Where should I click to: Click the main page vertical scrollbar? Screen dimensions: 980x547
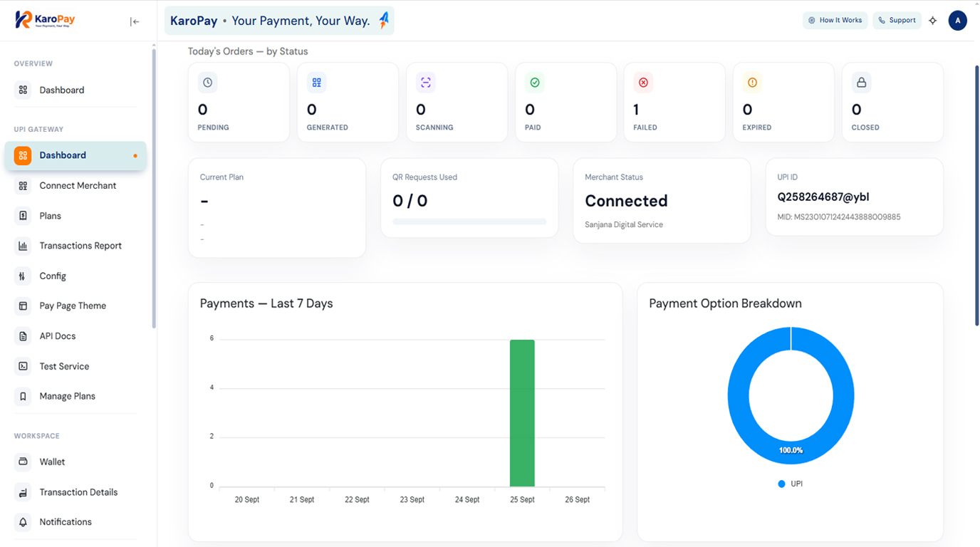point(976,196)
